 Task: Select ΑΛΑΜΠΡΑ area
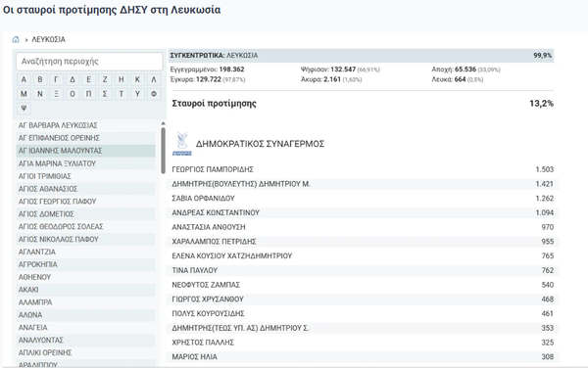pyautogui.click(x=86, y=302)
